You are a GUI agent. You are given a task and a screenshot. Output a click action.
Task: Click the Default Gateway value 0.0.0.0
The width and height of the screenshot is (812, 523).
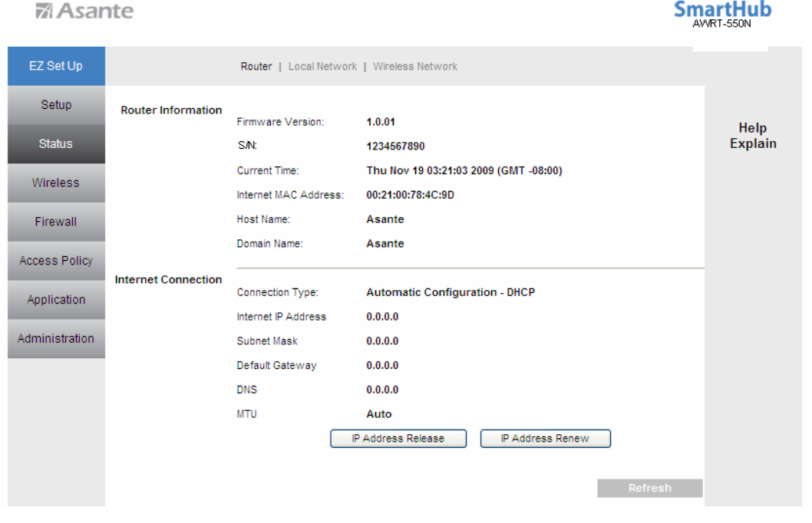(x=382, y=365)
